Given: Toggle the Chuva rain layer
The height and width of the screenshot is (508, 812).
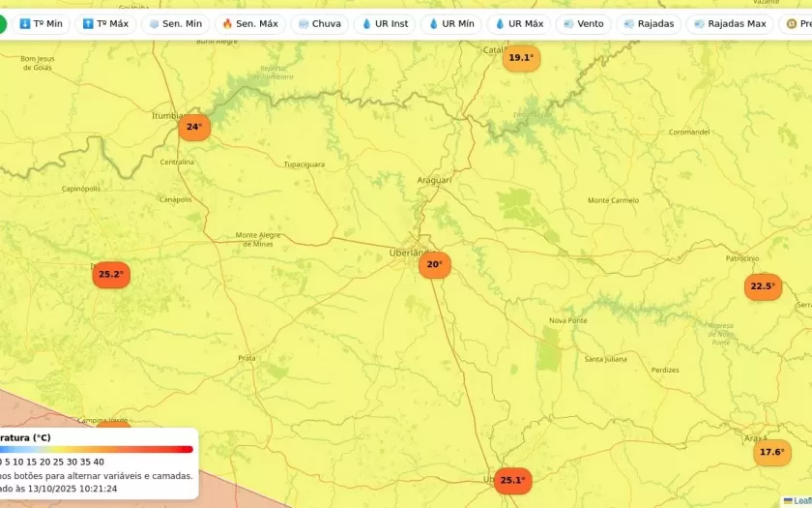Looking at the screenshot, I should click(319, 23).
